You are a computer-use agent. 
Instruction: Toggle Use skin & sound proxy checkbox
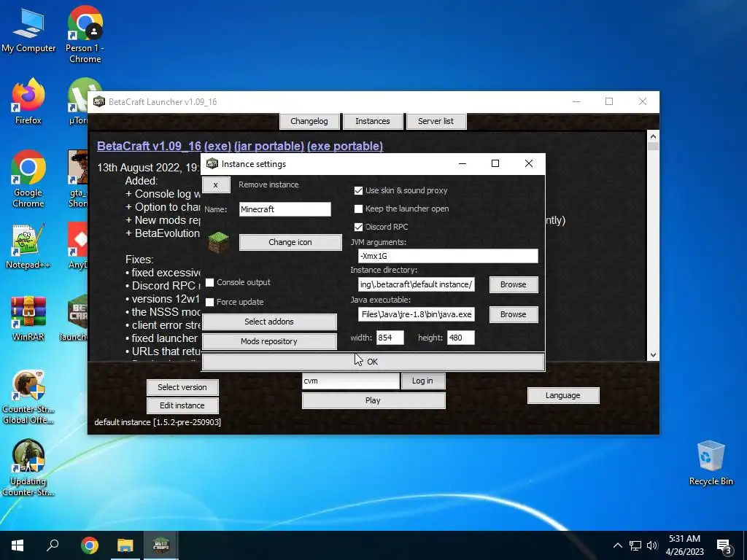(x=358, y=190)
